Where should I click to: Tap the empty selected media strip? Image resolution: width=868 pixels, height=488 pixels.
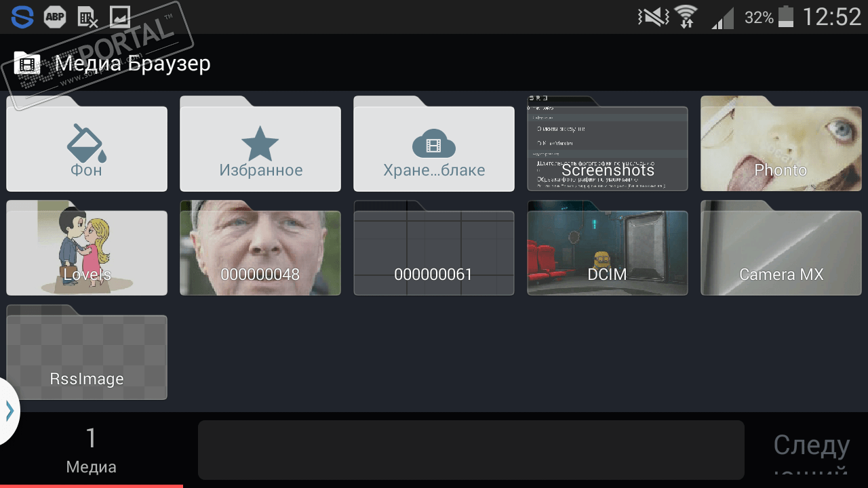click(x=471, y=450)
